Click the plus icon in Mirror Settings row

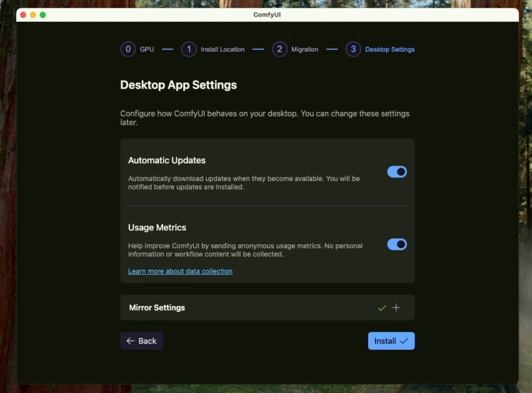(396, 307)
